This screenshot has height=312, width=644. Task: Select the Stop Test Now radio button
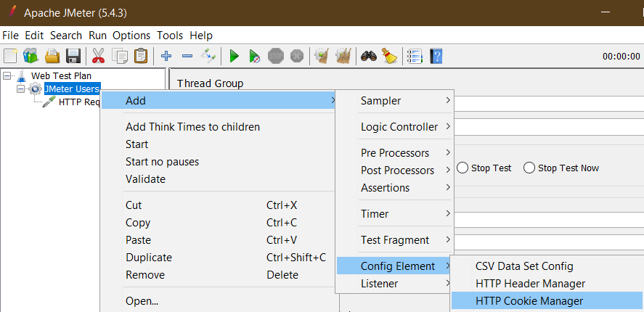coord(529,168)
